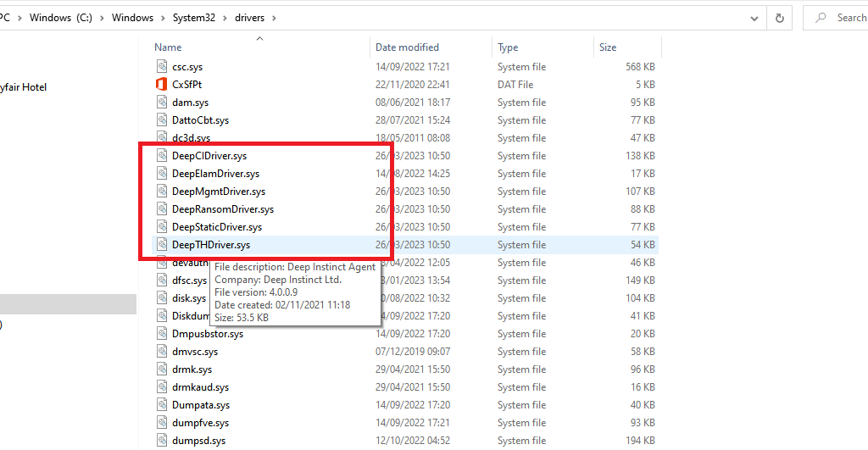The height and width of the screenshot is (450, 868).
Task: Refresh the drivers folder view
Action: click(x=780, y=19)
